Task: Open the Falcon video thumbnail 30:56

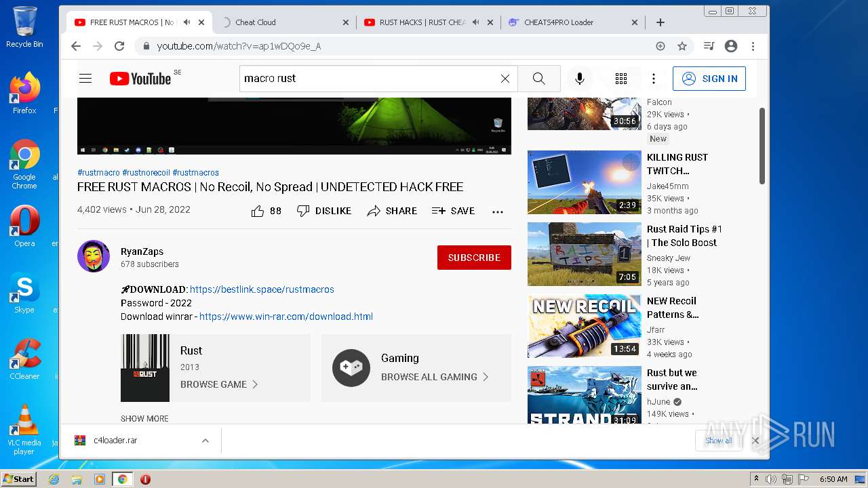Action: (585, 114)
